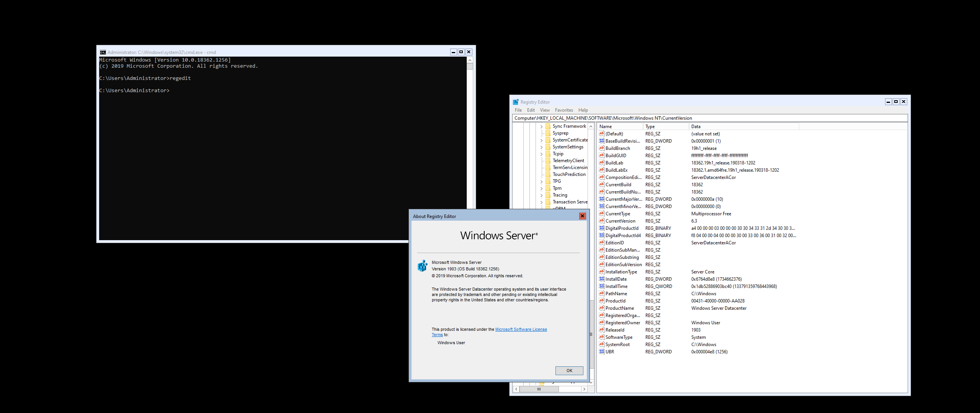This screenshot has width=980, height=413.
Task: Click the DigitalProductId4 binary value icon
Action: (602, 235)
